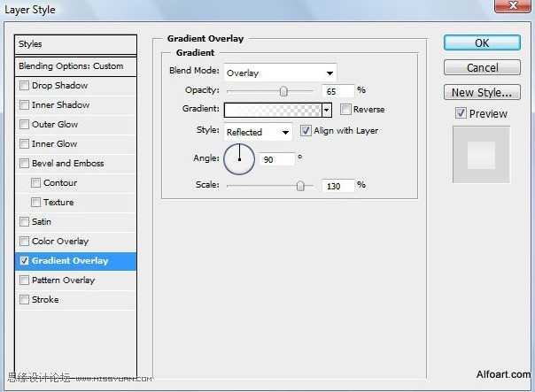Select the Texture label
Image resolution: width=535 pixels, height=392 pixels.
point(58,202)
